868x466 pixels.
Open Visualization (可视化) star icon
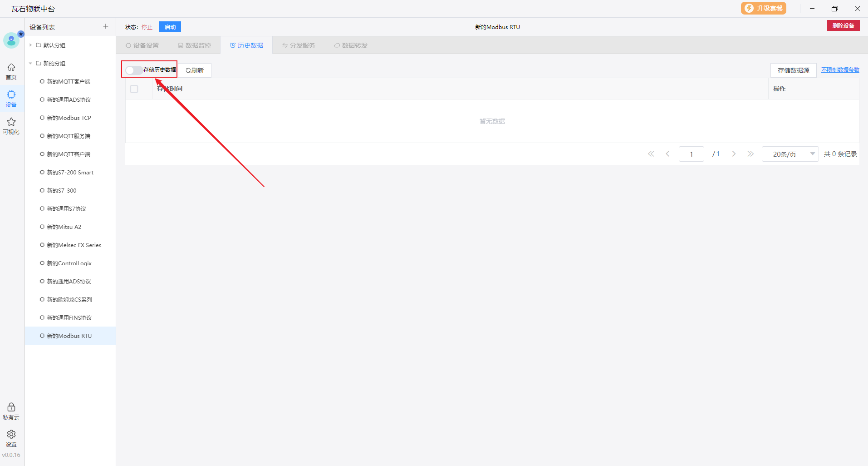[11, 126]
